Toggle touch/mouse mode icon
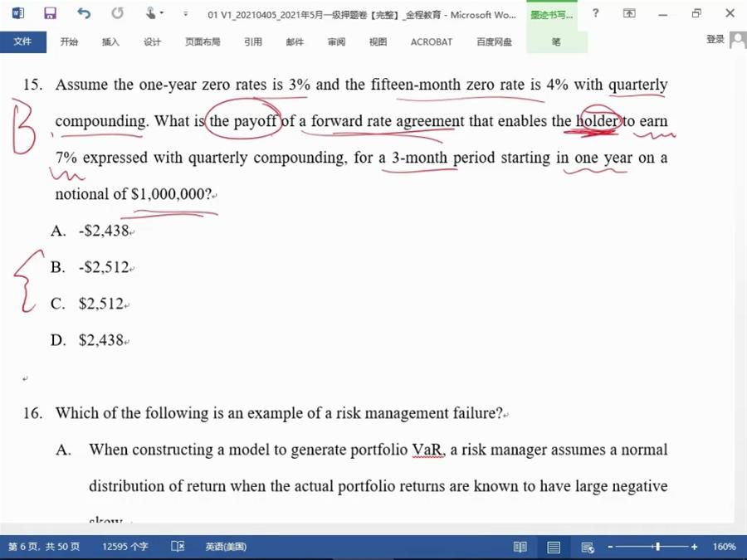This screenshot has height=560, width=747. 151,13
